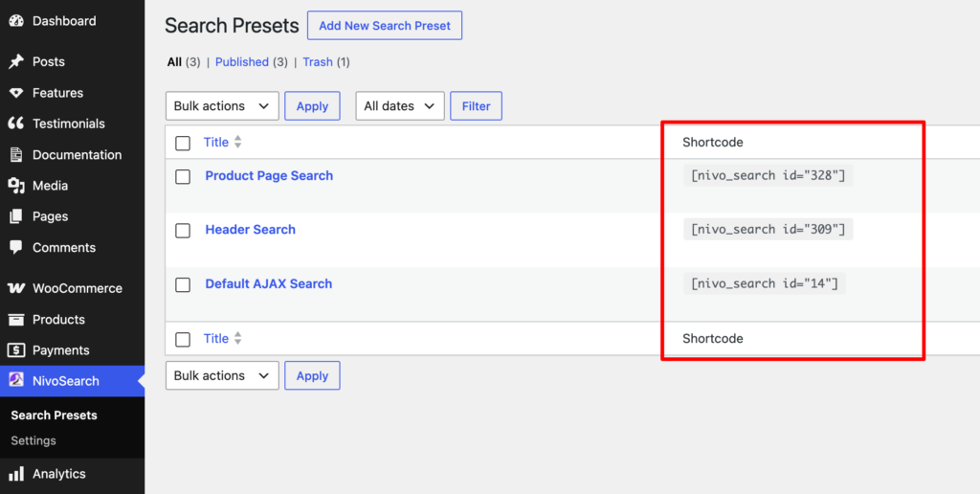This screenshot has height=494, width=980.
Task: Click the NivoSearch plugin icon
Action: tap(16, 381)
